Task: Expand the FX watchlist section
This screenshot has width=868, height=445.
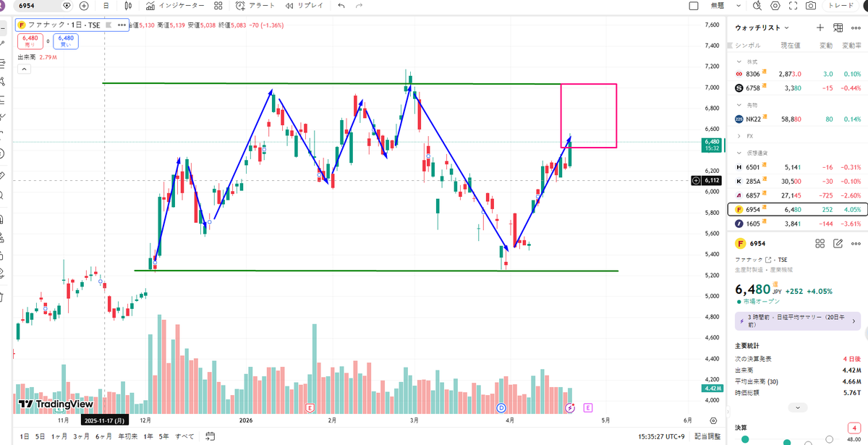Action: click(739, 135)
